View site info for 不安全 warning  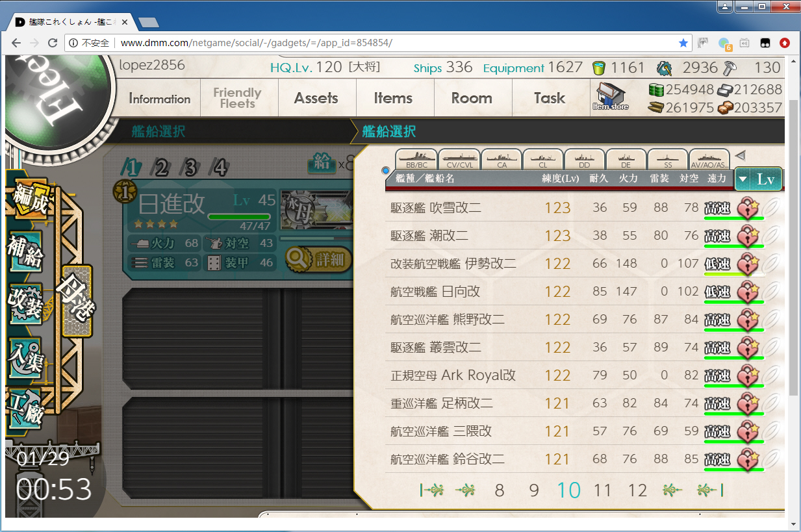(90, 43)
